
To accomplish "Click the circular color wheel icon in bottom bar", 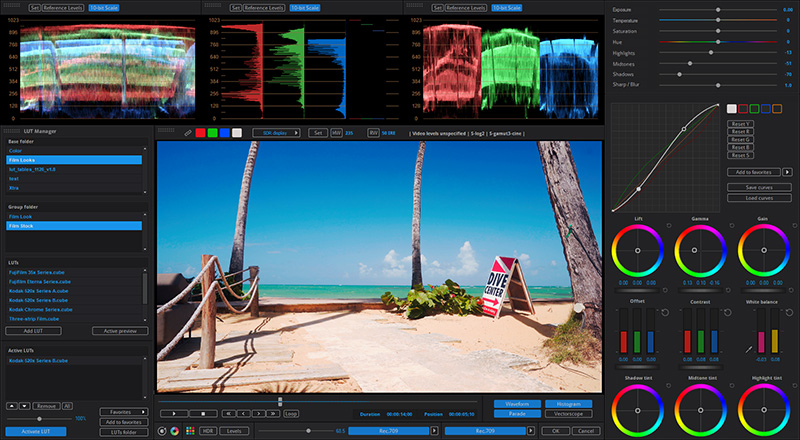I will coord(174,431).
